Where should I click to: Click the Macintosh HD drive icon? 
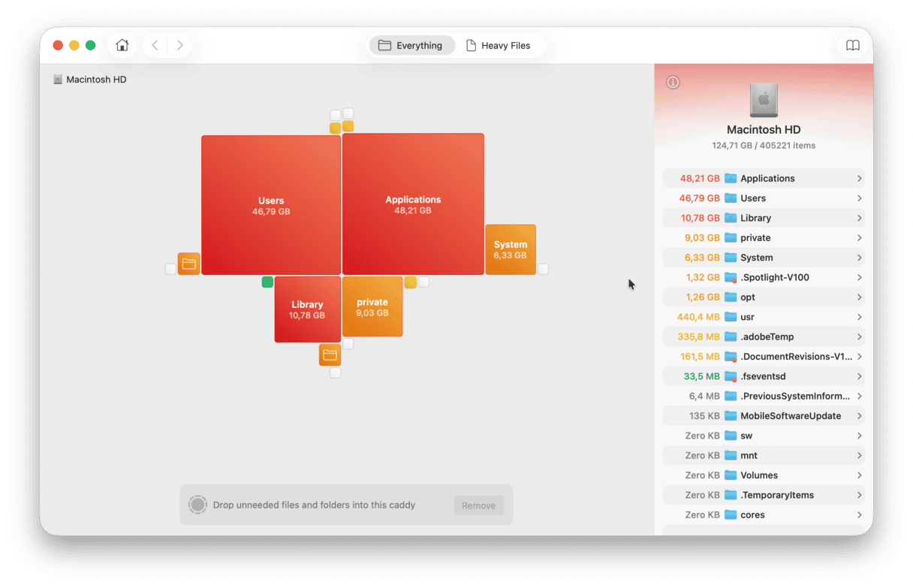coord(764,100)
